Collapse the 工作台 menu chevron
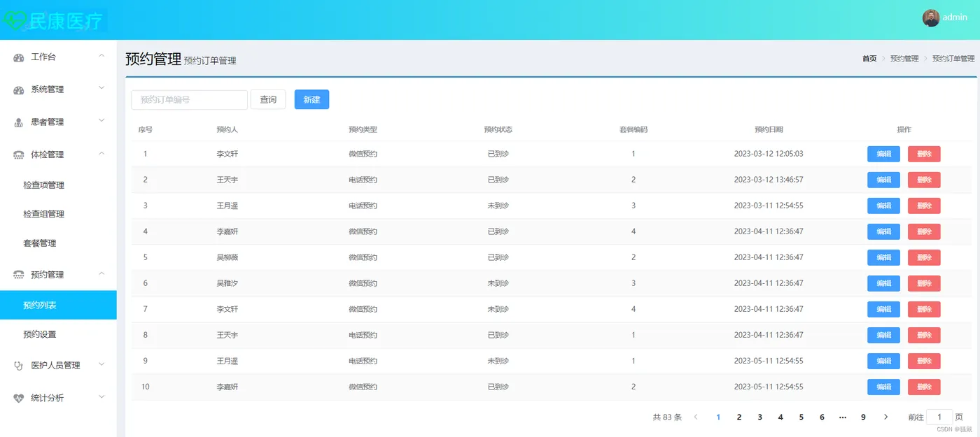 [x=101, y=55]
